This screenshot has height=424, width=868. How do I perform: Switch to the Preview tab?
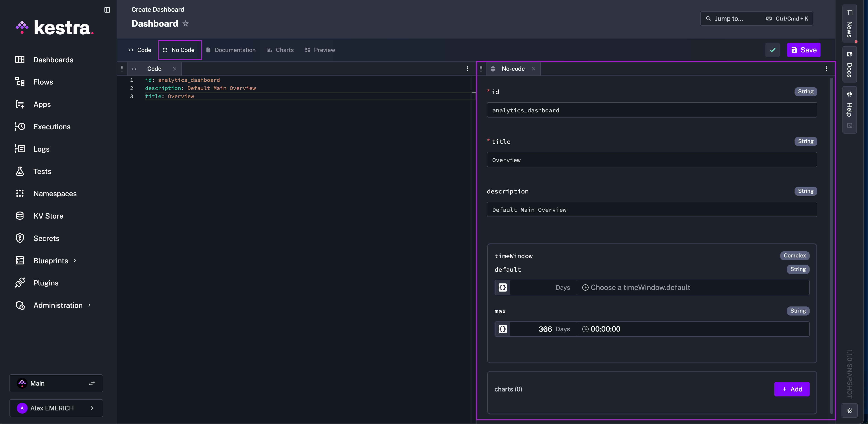click(x=324, y=49)
